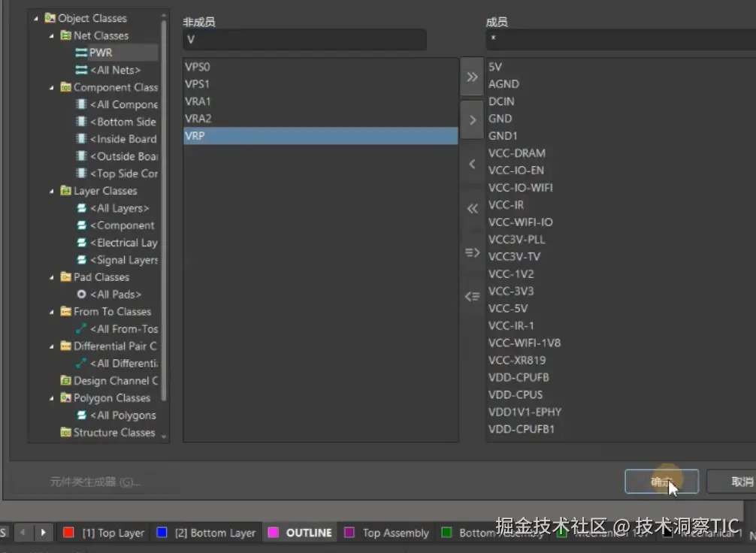Move all non-members with double right arrow
This screenshot has height=553, width=756.
(x=472, y=77)
